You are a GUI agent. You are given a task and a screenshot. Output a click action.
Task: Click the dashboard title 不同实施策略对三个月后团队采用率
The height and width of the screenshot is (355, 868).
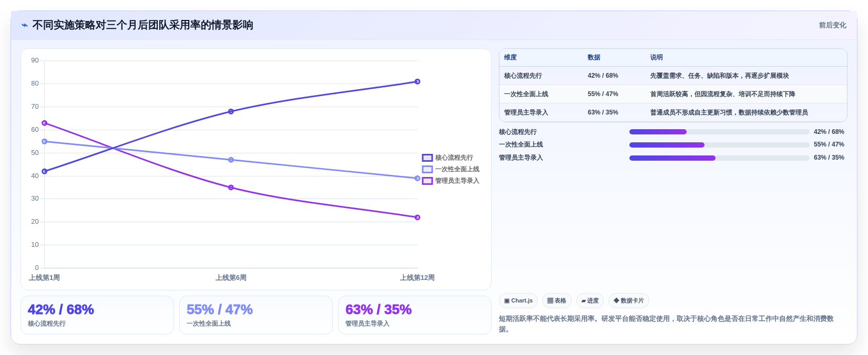tap(142, 25)
